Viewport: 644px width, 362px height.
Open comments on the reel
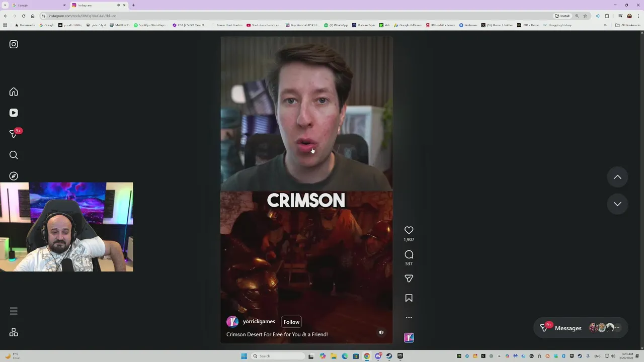pos(409,254)
